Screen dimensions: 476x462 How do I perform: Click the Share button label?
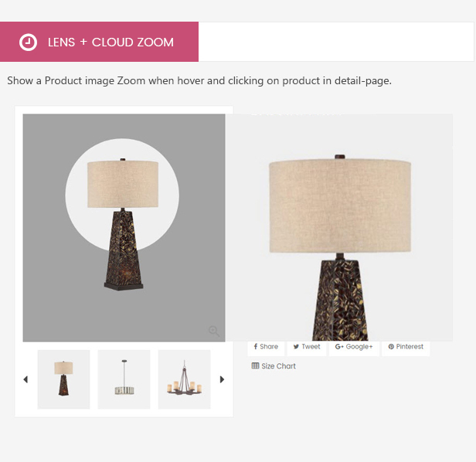pyautogui.click(x=269, y=347)
